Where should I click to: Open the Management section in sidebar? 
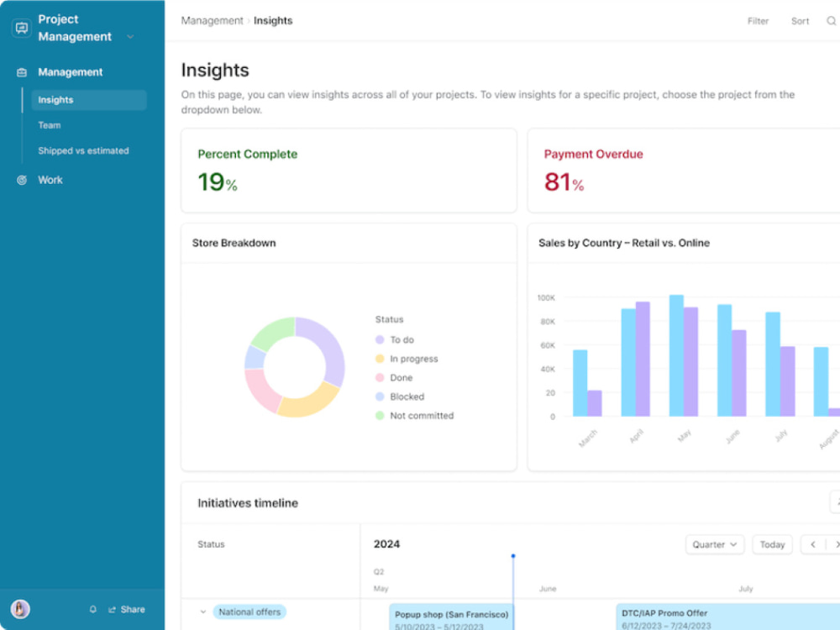tap(71, 72)
